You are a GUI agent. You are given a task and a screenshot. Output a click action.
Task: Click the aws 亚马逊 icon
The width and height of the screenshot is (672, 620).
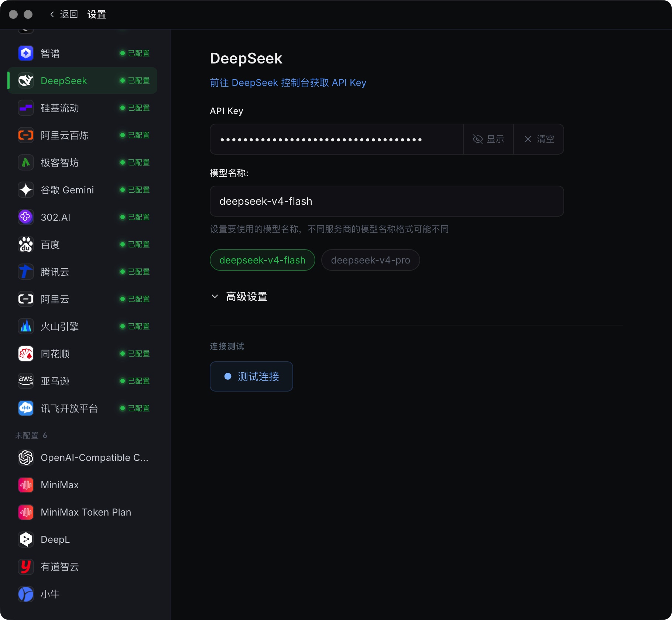pos(26,381)
